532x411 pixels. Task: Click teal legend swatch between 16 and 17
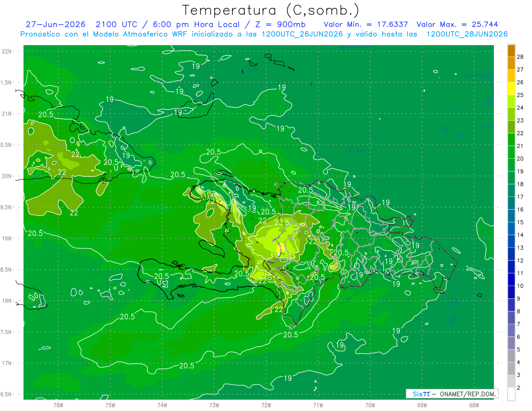(511, 203)
